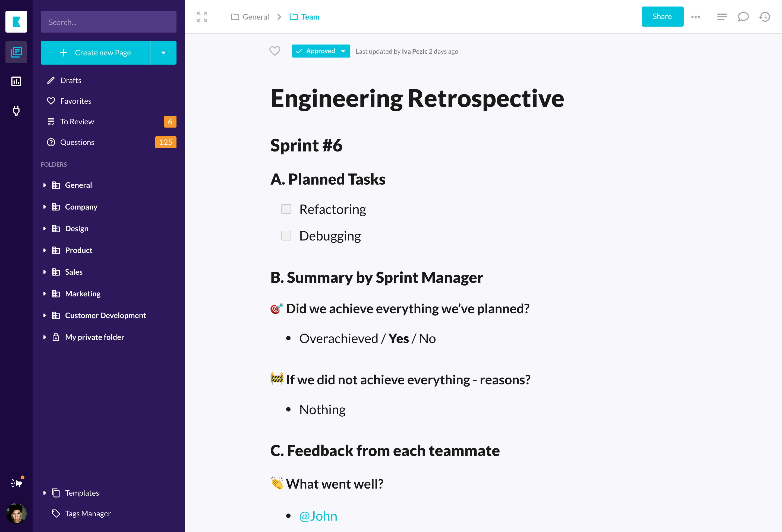Screen dimensions: 782x532
Task: Open the three-dot more options menu
Action: point(696,17)
